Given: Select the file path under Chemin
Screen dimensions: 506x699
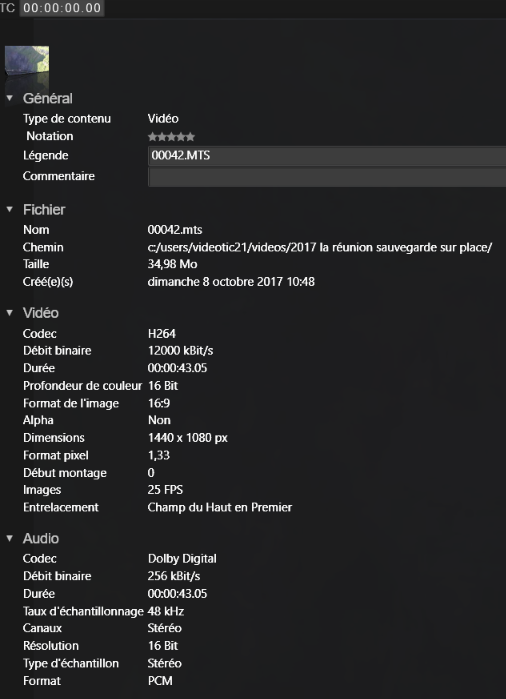Looking at the screenshot, I should click(x=320, y=247).
